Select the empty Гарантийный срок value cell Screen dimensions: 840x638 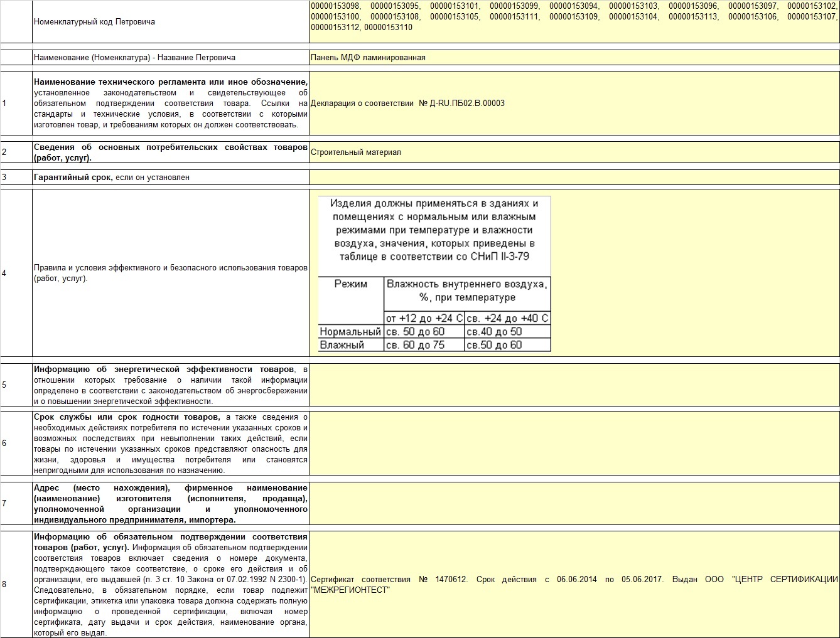(574, 177)
